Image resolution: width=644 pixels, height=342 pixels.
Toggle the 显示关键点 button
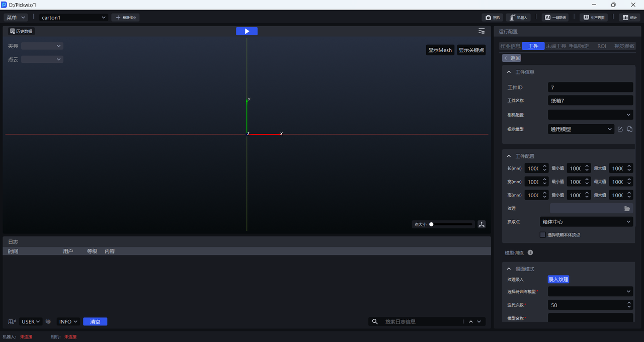coord(471,50)
